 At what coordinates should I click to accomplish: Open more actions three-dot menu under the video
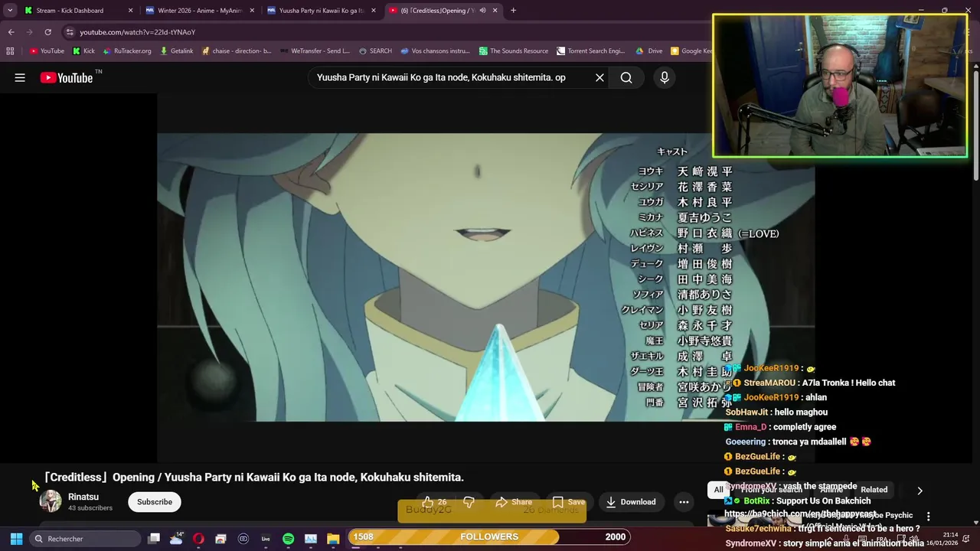[684, 502]
